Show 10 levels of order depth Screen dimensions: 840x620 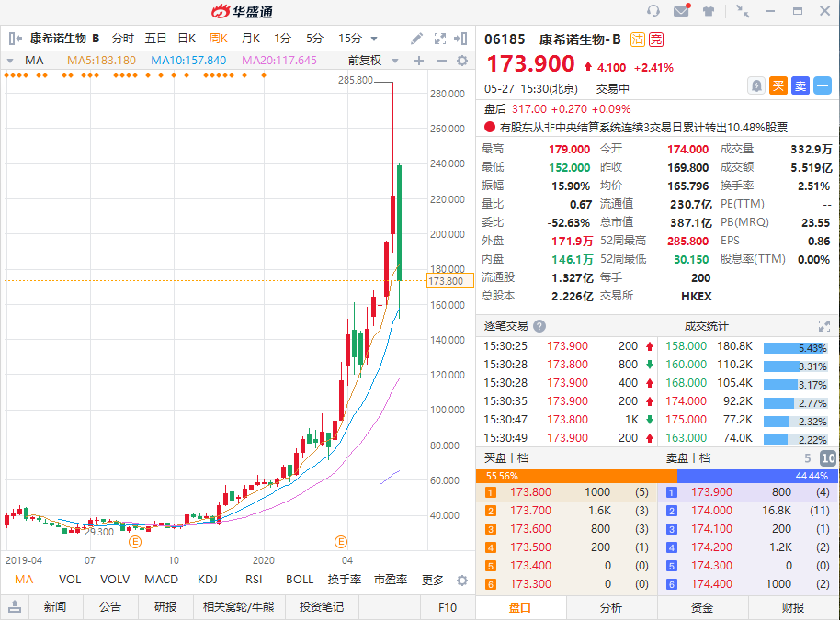pyautogui.click(x=828, y=458)
